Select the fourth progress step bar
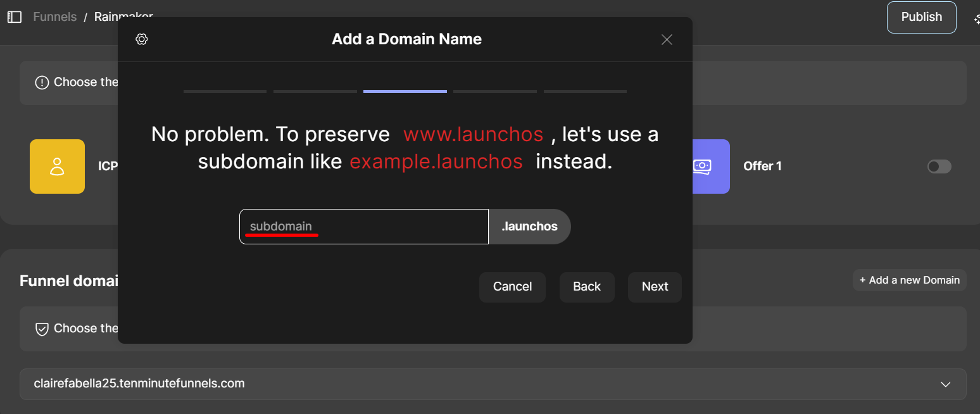Image resolution: width=980 pixels, height=414 pixels. click(x=495, y=92)
